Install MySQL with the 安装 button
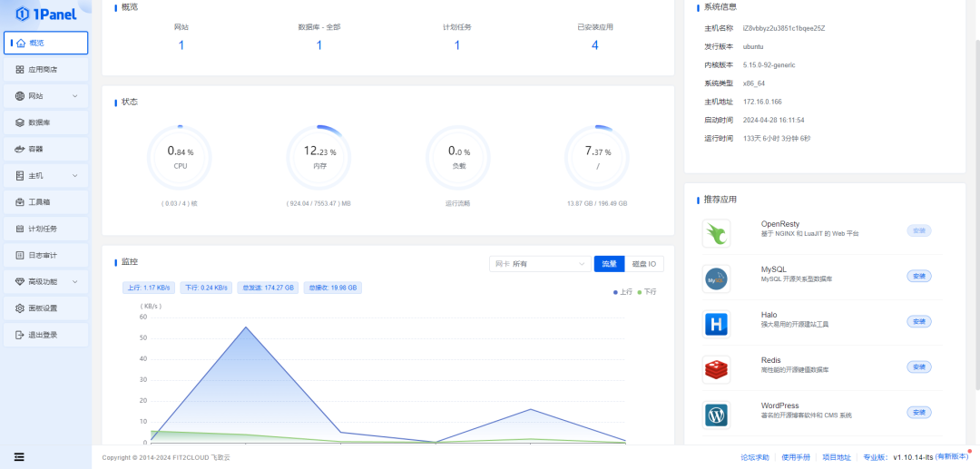980x469 pixels. point(918,276)
